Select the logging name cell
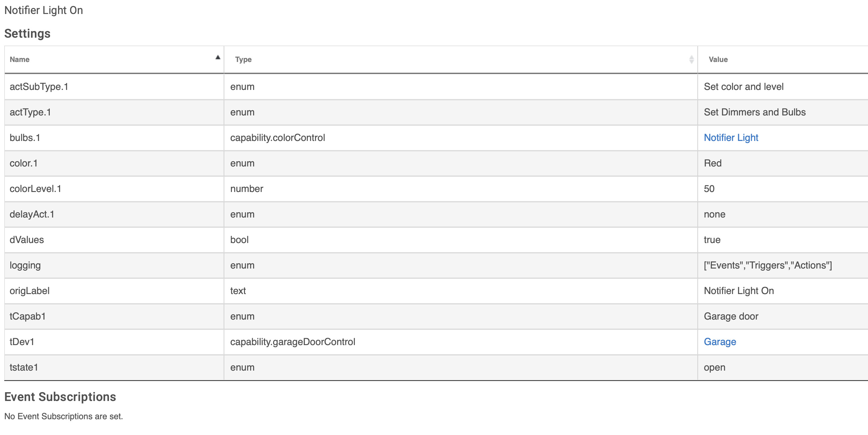The width and height of the screenshot is (868, 435). 114,265
